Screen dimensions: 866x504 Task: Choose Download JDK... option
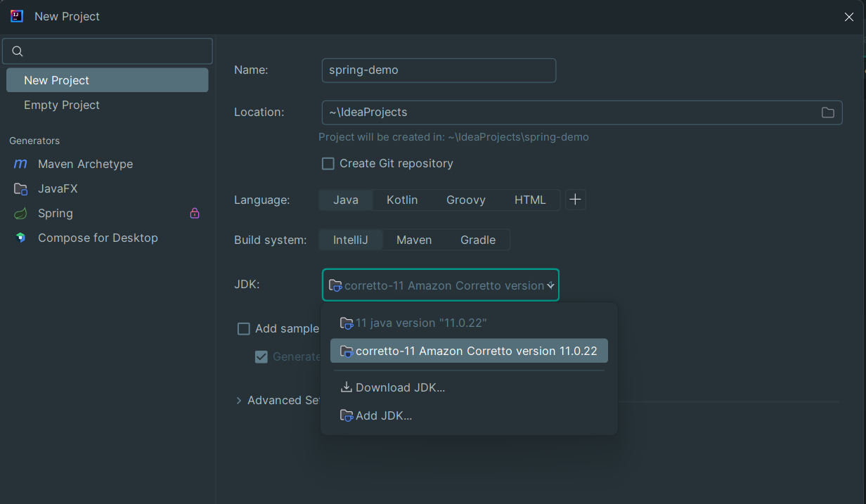click(x=469, y=387)
